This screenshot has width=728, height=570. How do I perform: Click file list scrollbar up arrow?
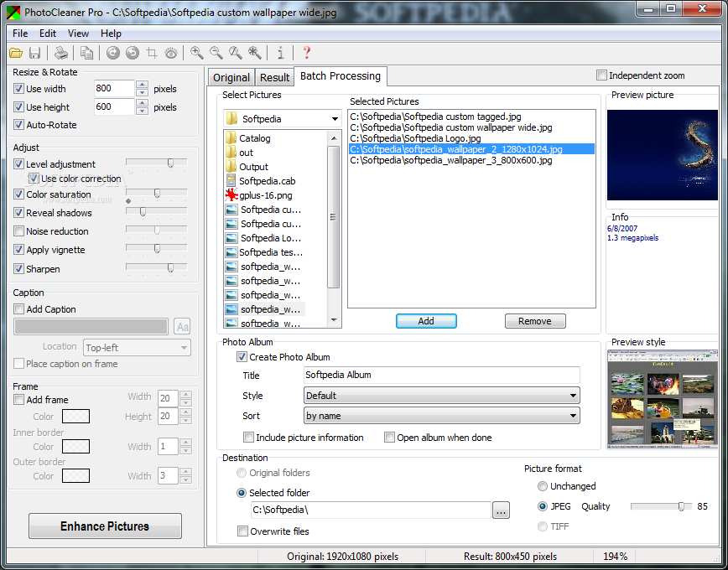click(334, 137)
